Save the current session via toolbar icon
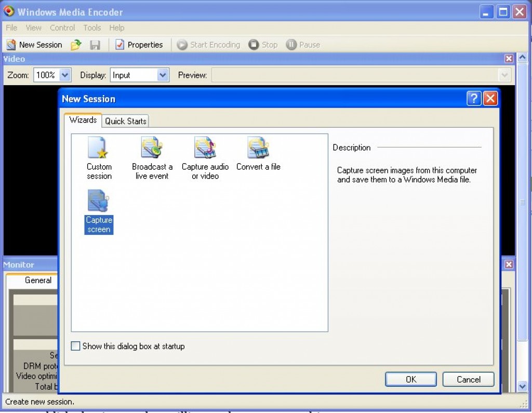Image resolution: width=532 pixels, height=413 pixels. click(x=95, y=45)
